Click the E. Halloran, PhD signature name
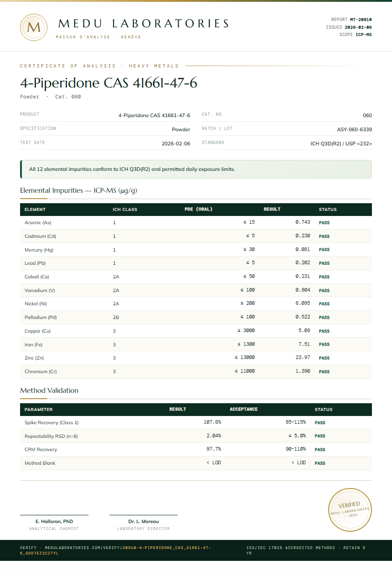The width and height of the screenshot is (392, 575). (54, 521)
